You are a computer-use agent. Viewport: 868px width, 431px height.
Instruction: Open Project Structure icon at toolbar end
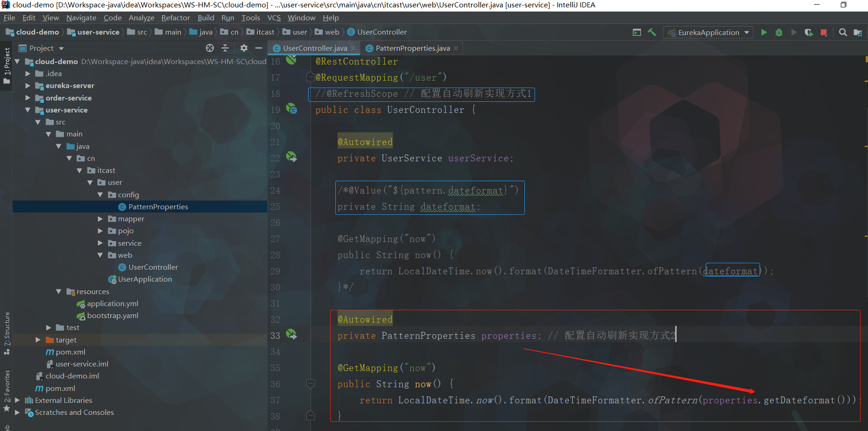point(858,32)
